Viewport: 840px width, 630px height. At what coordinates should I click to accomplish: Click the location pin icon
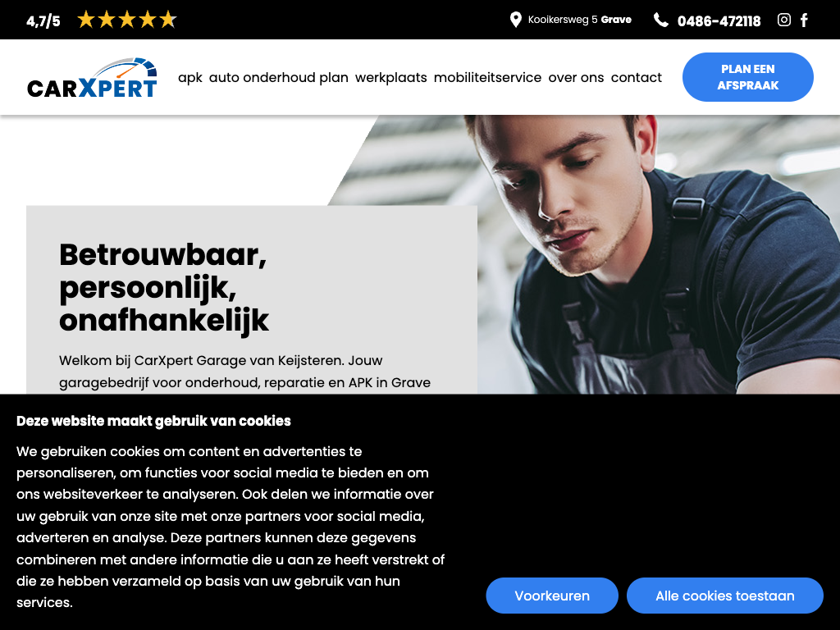(x=515, y=20)
